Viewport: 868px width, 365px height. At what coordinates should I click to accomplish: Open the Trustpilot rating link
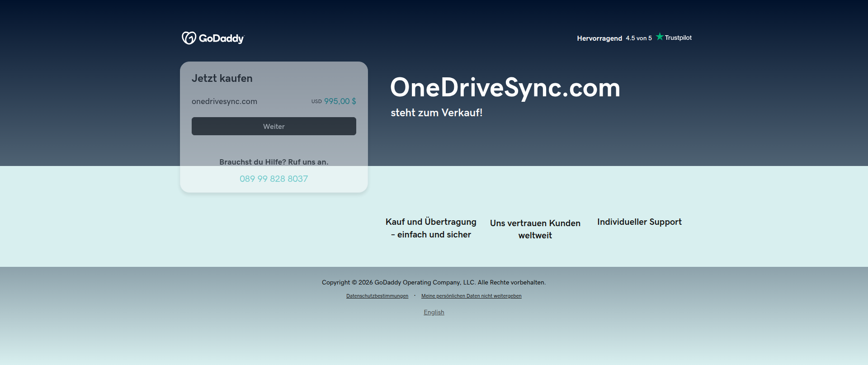coord(634,38)
